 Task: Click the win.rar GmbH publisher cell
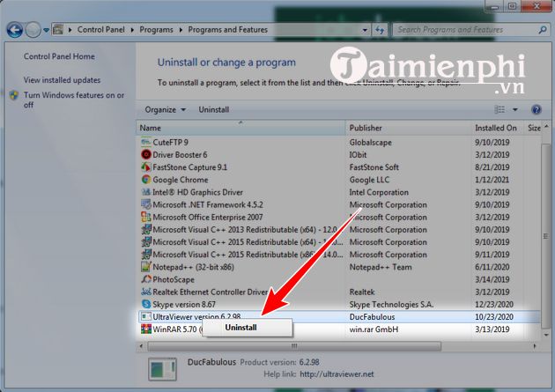(374, 329)
